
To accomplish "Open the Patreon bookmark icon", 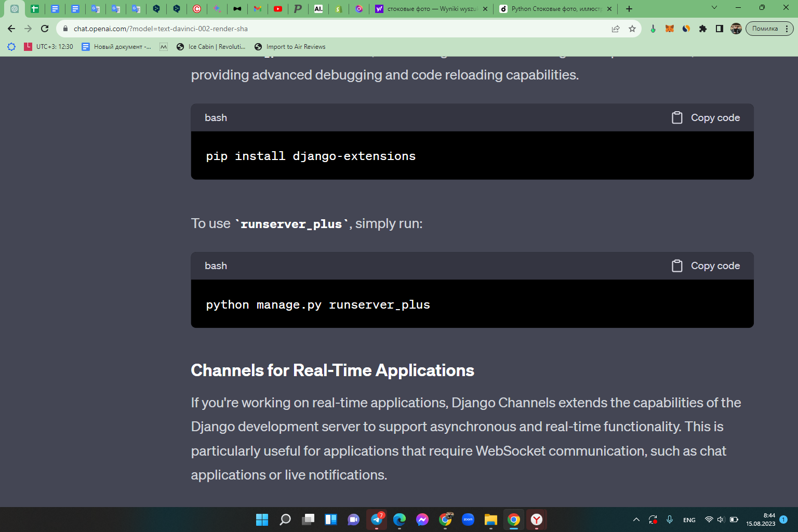I will [x=298, y=9].
